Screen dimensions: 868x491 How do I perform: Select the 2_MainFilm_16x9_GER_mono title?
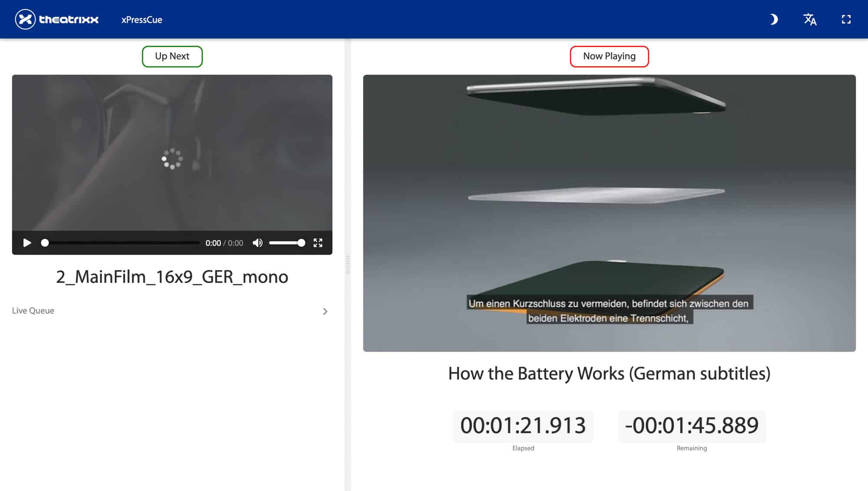tap(172, 277)
